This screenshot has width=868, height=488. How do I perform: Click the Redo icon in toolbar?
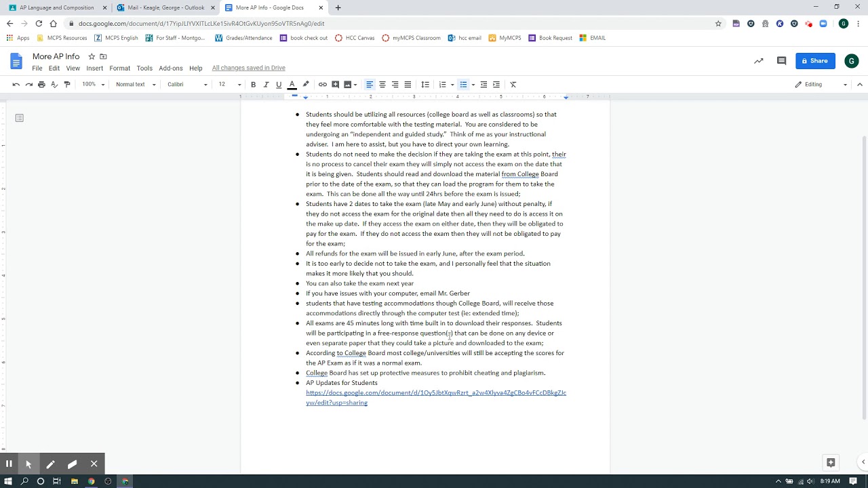point(28,84)
